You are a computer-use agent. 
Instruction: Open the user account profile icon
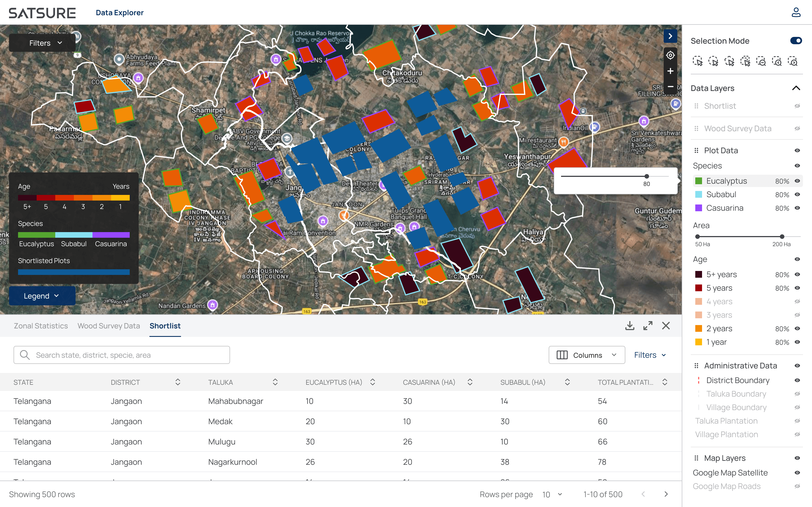tap(796, 13)
